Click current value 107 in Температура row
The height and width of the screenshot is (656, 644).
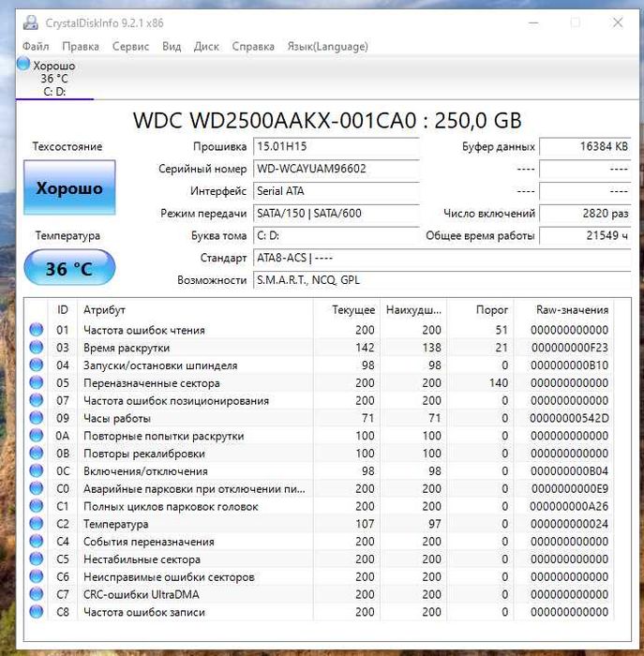click(365, 523)
